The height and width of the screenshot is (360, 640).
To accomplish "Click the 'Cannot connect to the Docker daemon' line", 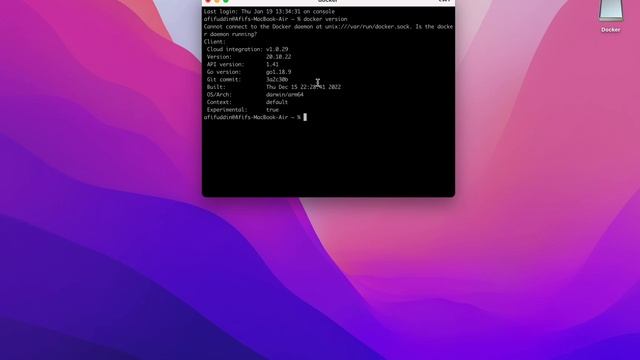I will (x=328, y=27).
